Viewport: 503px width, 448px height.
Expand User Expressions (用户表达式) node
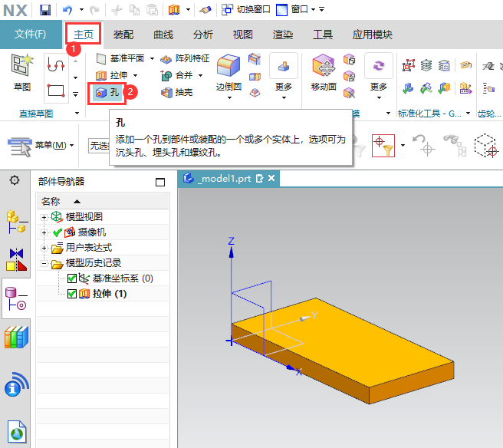[x=44, y=248]
